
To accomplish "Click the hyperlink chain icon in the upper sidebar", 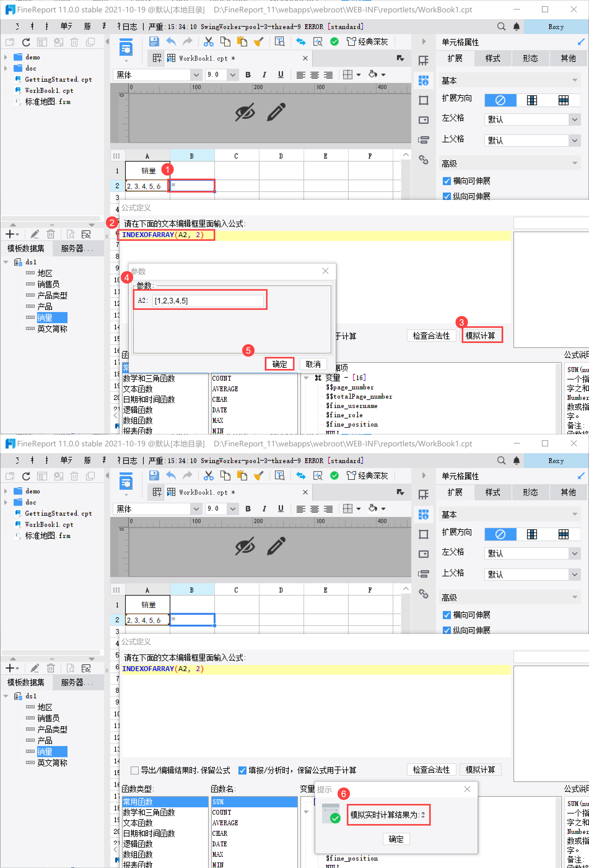I will 423,160.
